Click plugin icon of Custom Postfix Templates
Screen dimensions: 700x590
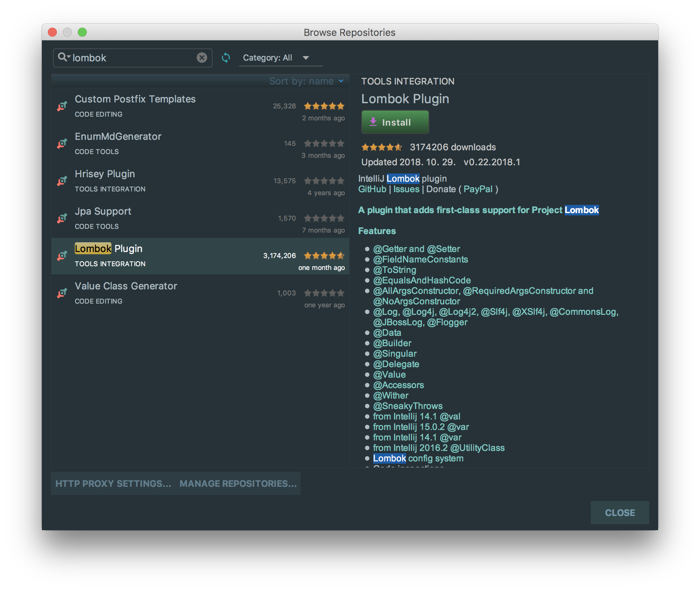(x=62, y=107)
